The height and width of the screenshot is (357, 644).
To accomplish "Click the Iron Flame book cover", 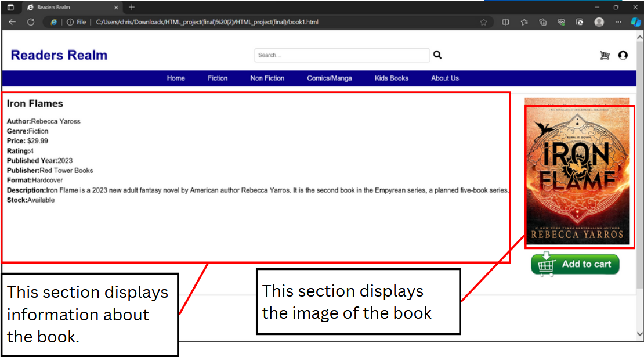I will (x=577, y=171).
